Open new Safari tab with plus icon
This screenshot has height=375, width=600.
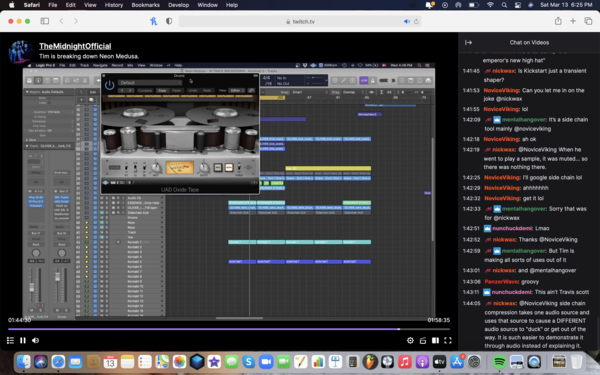(573, 21)
